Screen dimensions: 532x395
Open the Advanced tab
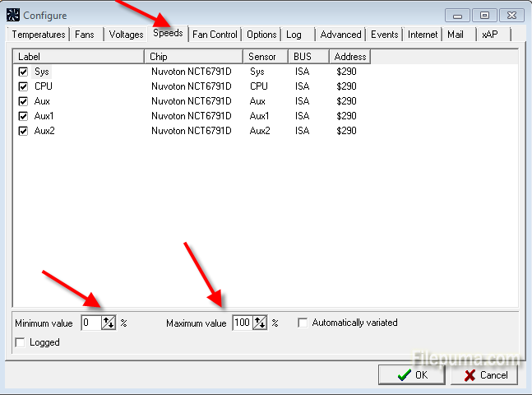tap(340, 35)
